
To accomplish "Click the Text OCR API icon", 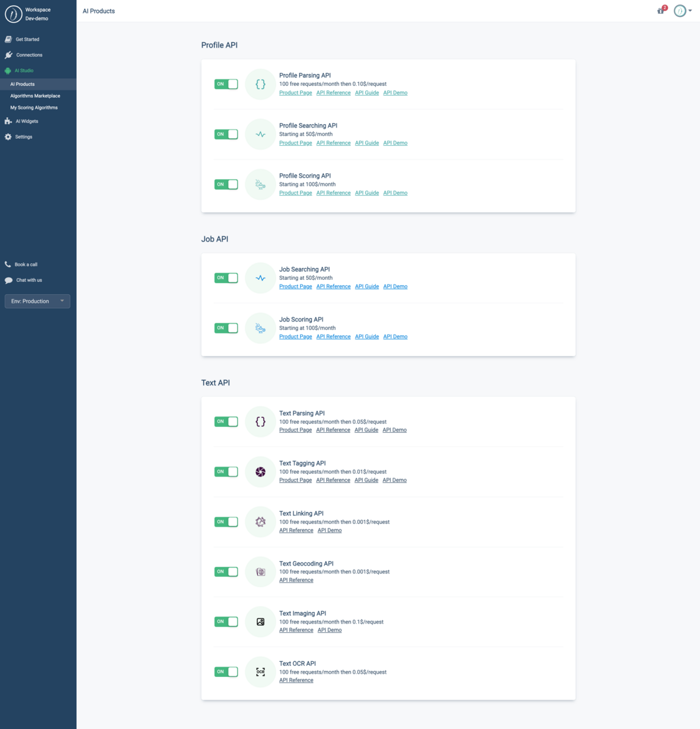I will pyautogui.click(x=260, y=672).
